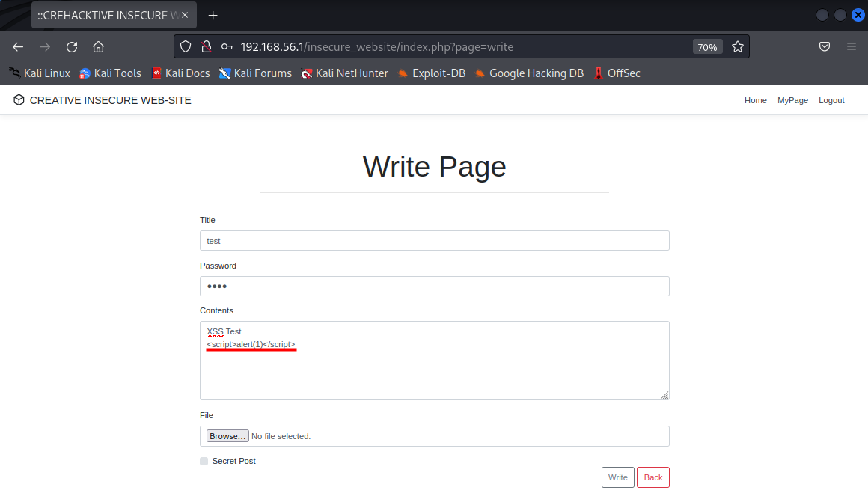Image resolution: width=868 pixels, height=493 pixels.
Task: Focus the Password input field
Action: (x=435, y=286)
